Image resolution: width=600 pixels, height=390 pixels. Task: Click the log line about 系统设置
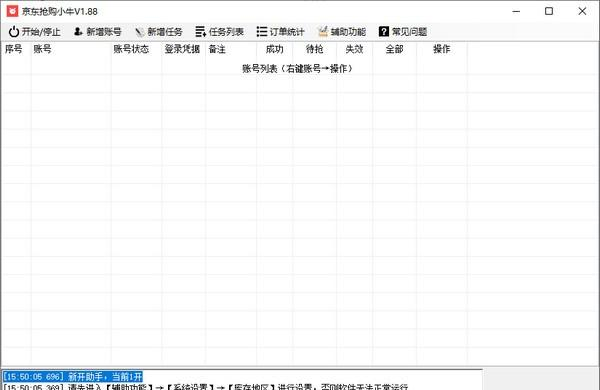pos(206,387)
